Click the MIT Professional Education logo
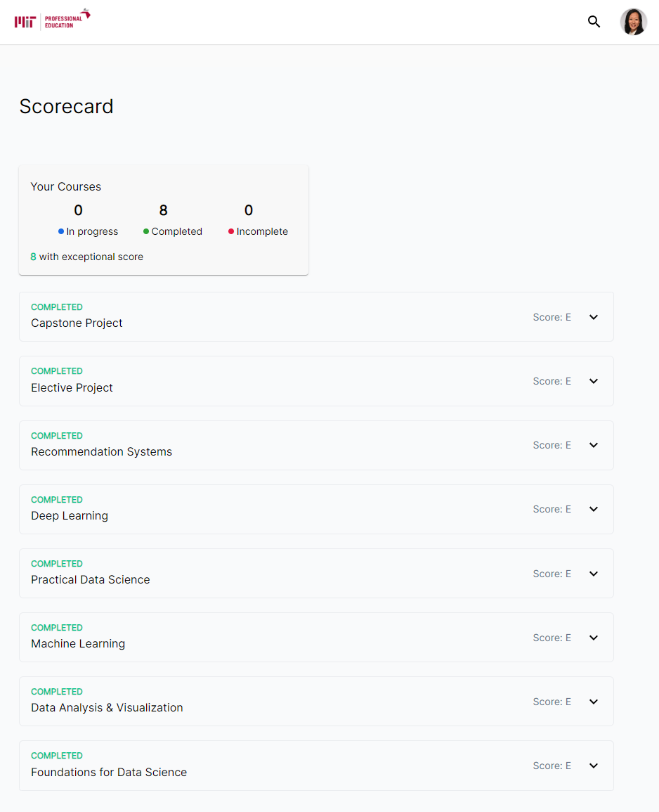 pos(52,20)
